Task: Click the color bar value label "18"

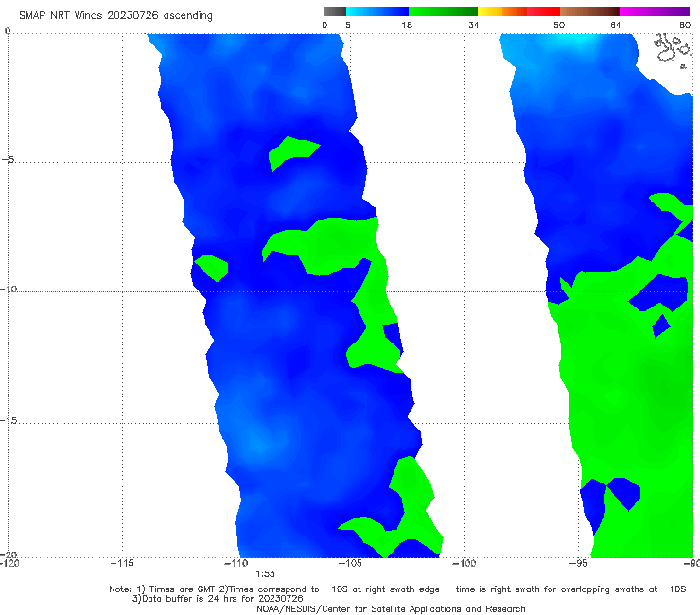Action: point(407,25)
